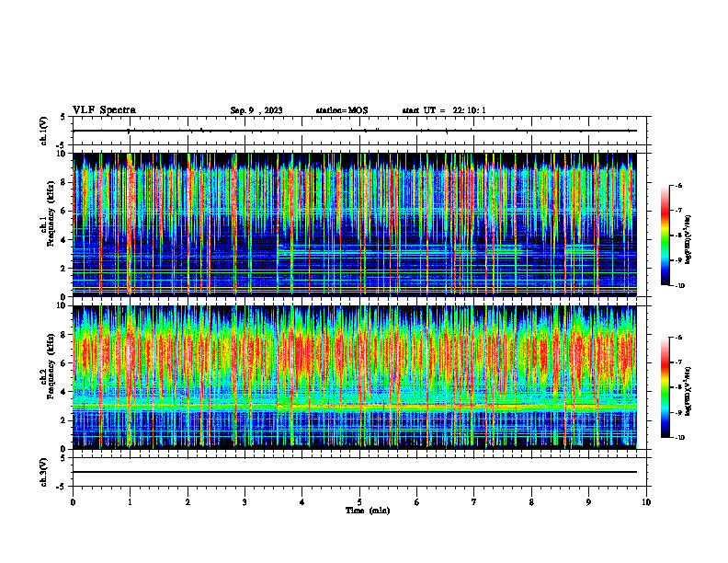Click the time axis tick label "1"
728x563 pixels.
[x=130, y=502]
